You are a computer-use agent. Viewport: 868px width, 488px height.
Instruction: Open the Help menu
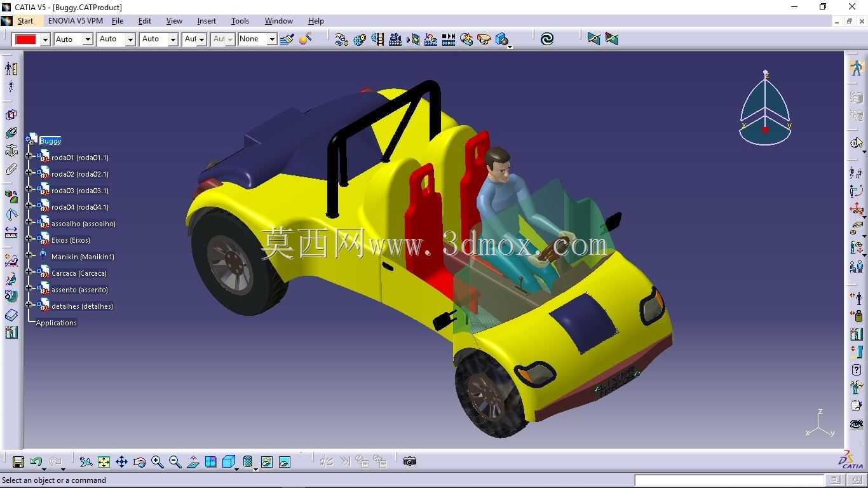(316, 21)
